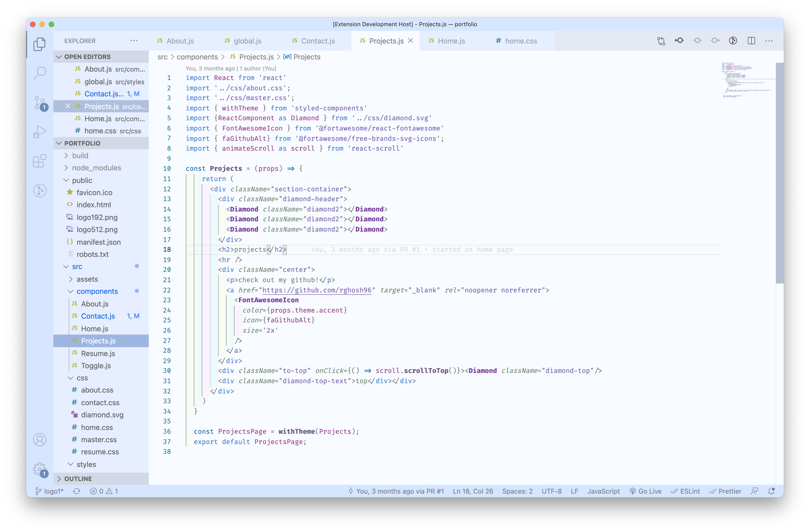Screen dimensions: 810x532
Task: Click the Source Control icon in sidebar
Action: (x=40, y=102)
